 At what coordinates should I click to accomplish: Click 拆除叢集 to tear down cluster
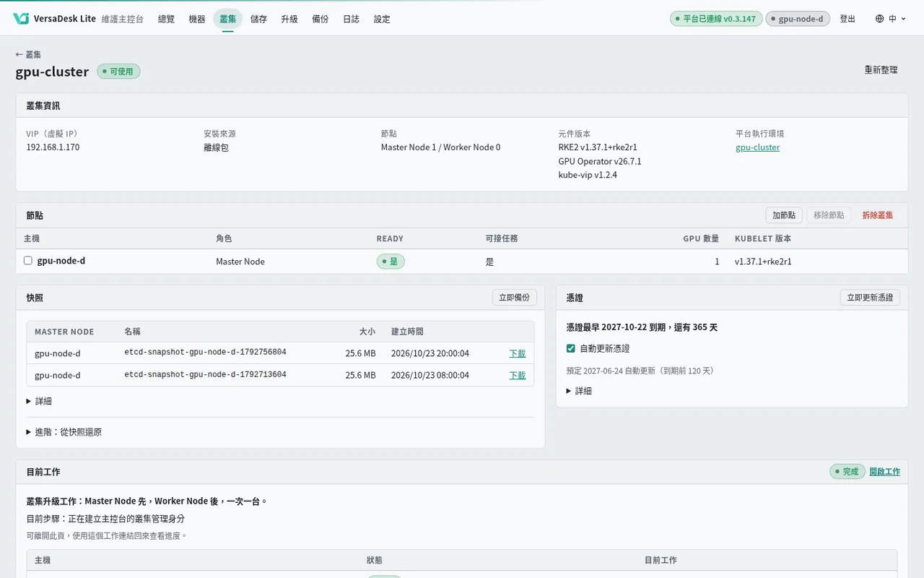point(878,215)
